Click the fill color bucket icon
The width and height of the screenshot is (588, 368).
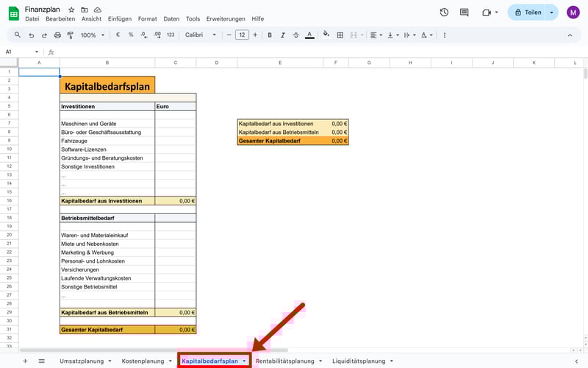pos(326,35)
